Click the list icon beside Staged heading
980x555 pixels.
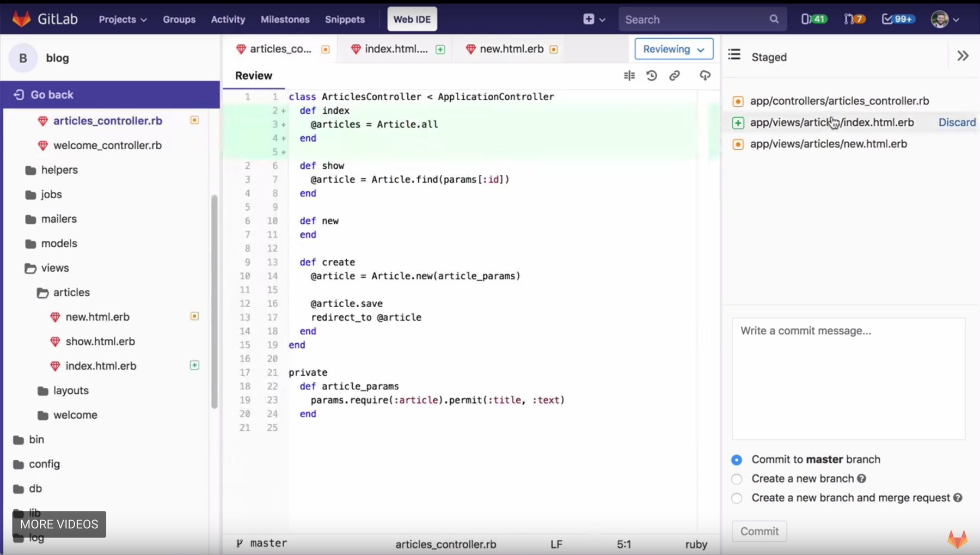click(733, 54)
